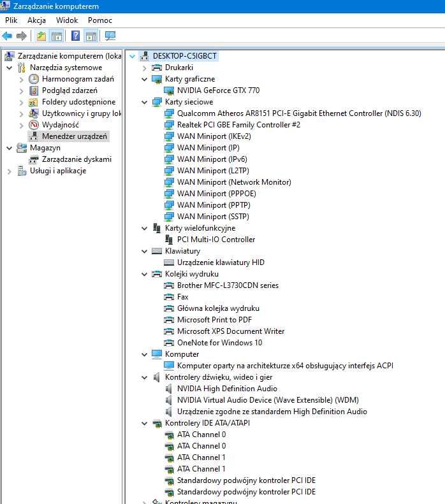Open the Akcja menu
The image size is (445, 504).
click(36, 20)
